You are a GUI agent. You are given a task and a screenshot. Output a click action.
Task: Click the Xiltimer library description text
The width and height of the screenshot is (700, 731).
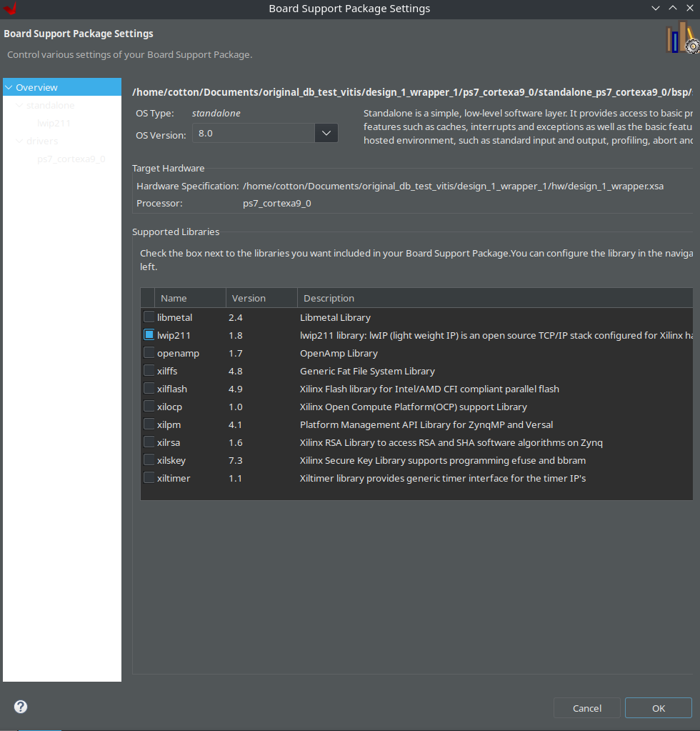pyautogui.click(x=443, y=478)
